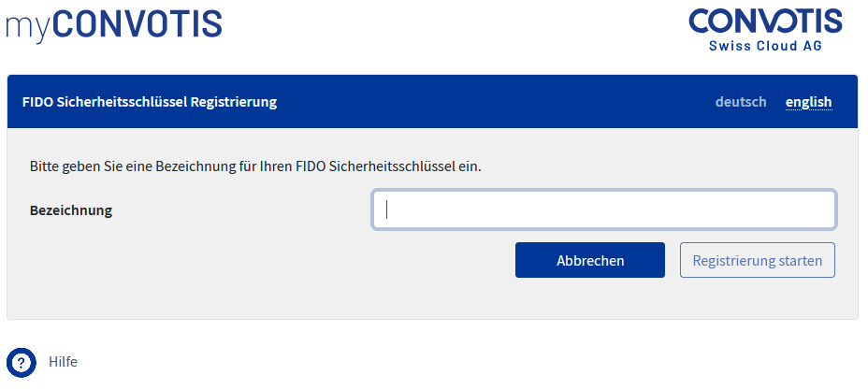Click the "Swiss Cloud AG" tagline under the logo

point(764,46)
